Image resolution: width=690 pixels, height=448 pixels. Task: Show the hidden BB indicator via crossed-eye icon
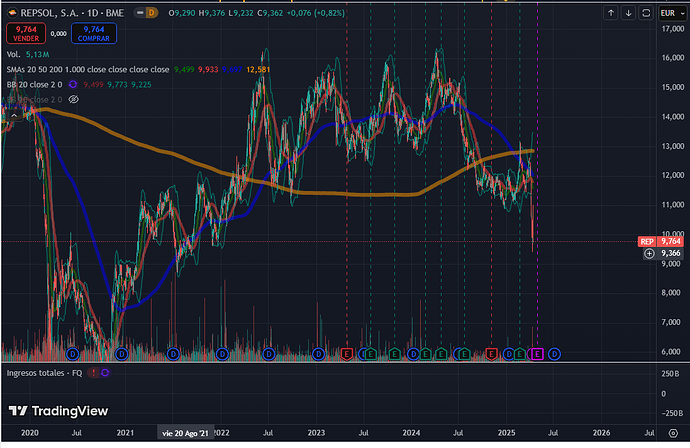pos(73,99)
